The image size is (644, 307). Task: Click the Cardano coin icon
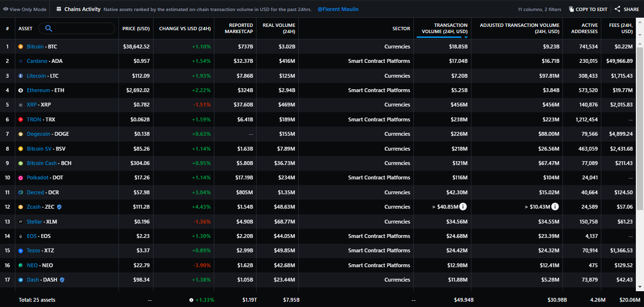pos(21,61)
